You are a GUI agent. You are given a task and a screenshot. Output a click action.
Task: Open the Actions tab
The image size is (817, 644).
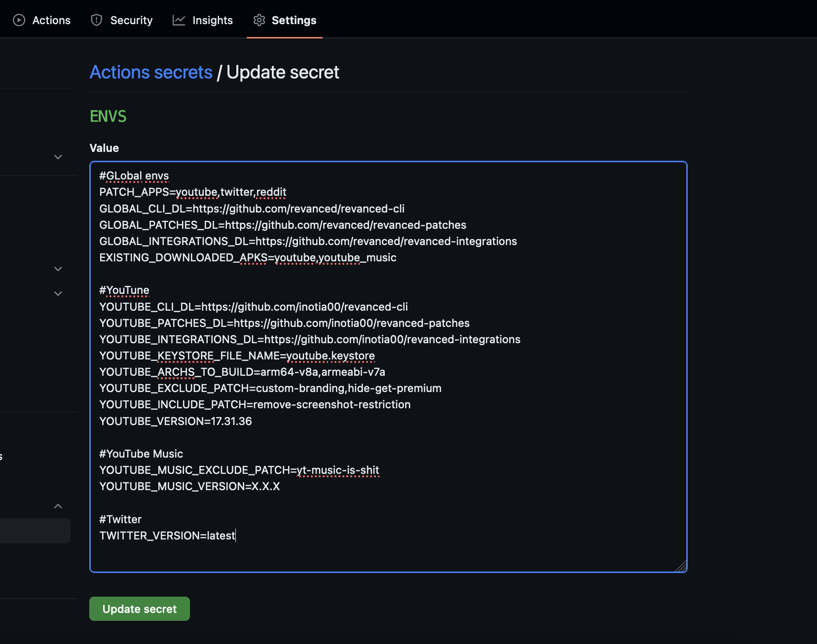[x=41, y=20]
